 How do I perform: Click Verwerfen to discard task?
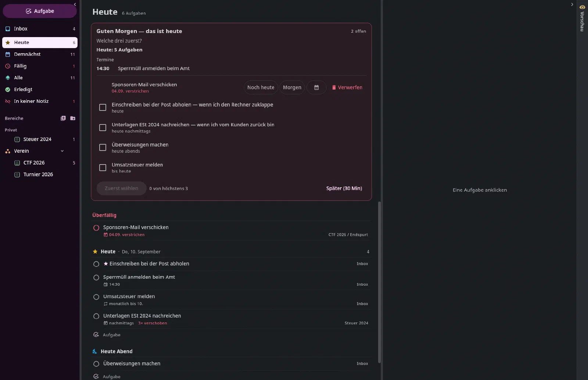[x=347, y=87]
